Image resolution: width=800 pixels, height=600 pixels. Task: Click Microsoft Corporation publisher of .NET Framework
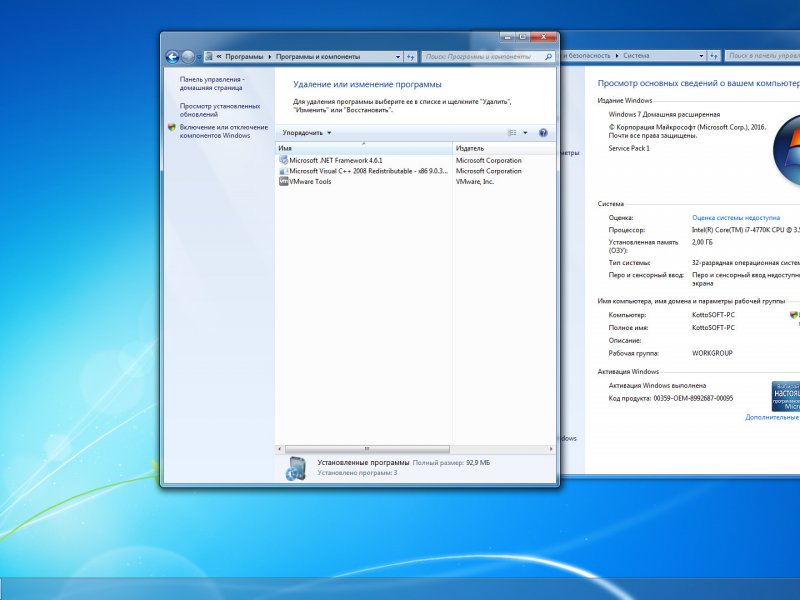[x=489, y=160]
